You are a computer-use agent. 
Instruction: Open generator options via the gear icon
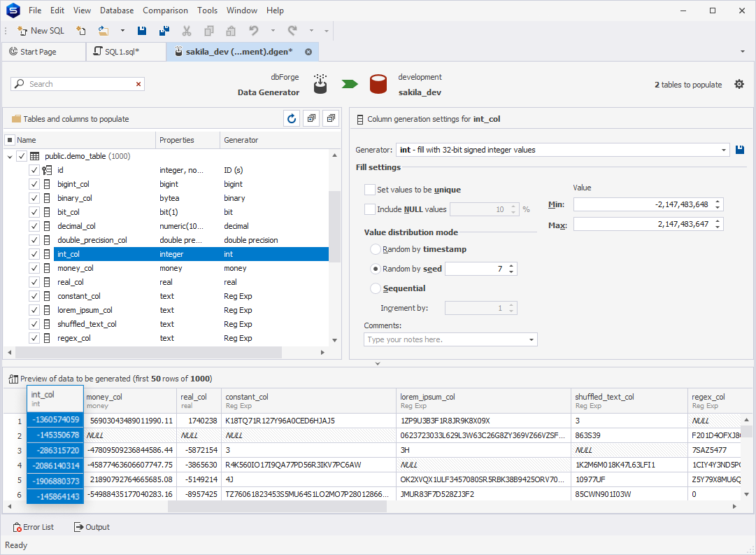(739, 84)
